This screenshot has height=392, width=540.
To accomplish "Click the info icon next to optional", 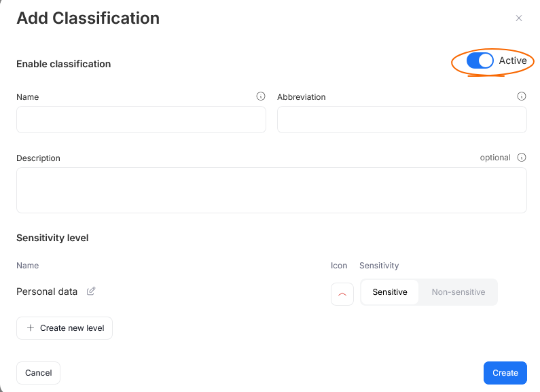I will 522,158.
